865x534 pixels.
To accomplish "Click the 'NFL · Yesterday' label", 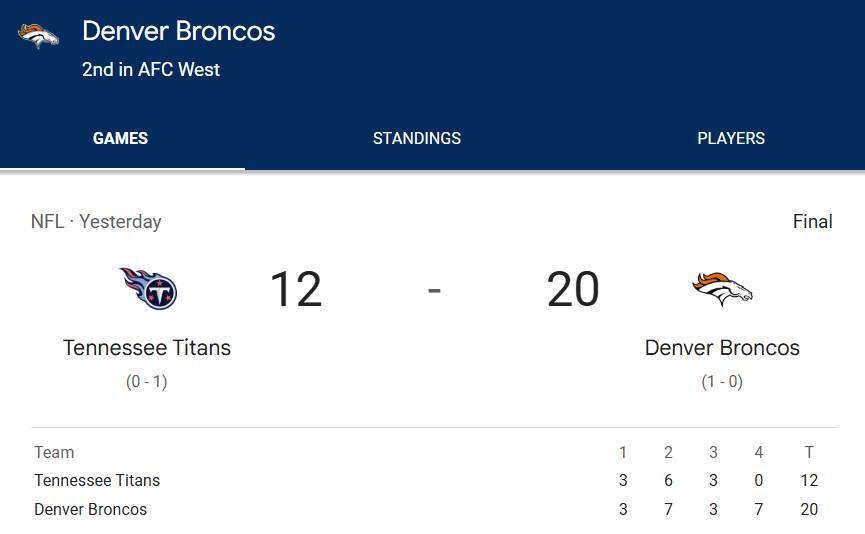I will [x=96, y=222].
